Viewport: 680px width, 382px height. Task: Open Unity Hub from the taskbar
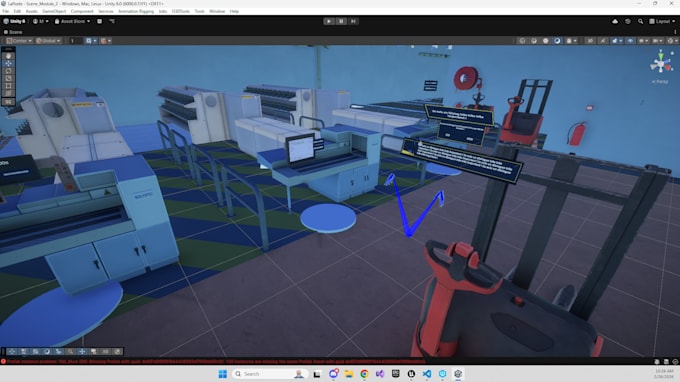(x=458, y=374)
